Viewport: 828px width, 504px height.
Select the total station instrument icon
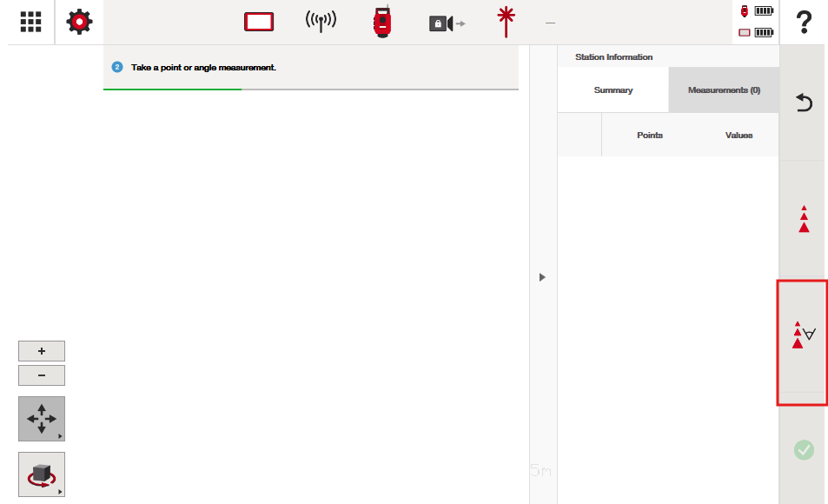point(382,23)
